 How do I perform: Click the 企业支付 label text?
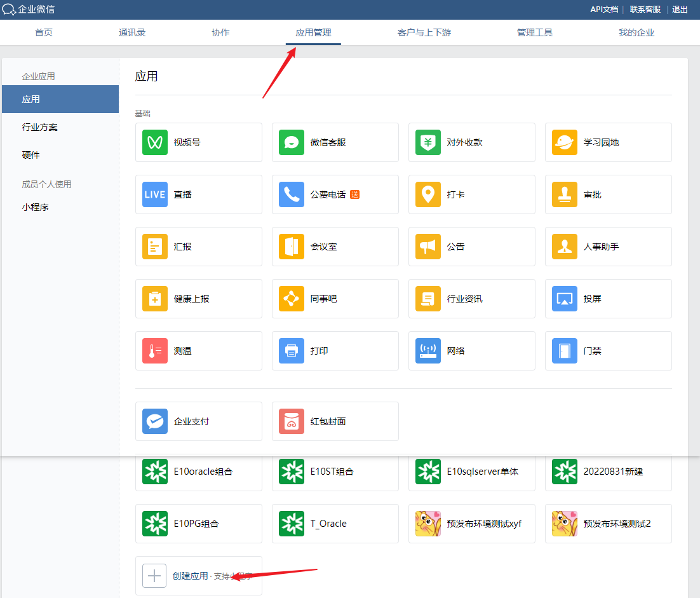(192, 421)
